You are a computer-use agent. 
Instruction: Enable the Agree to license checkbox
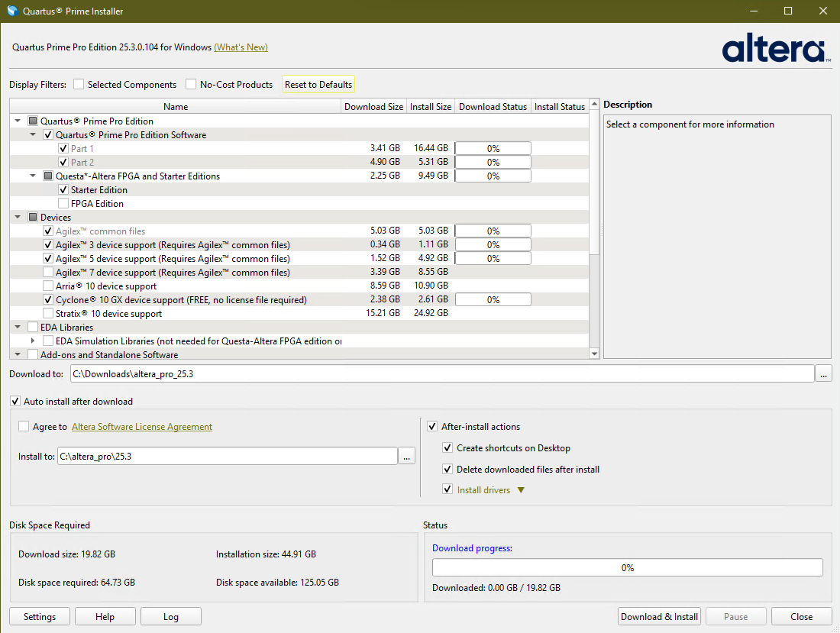tap(24, 427)
